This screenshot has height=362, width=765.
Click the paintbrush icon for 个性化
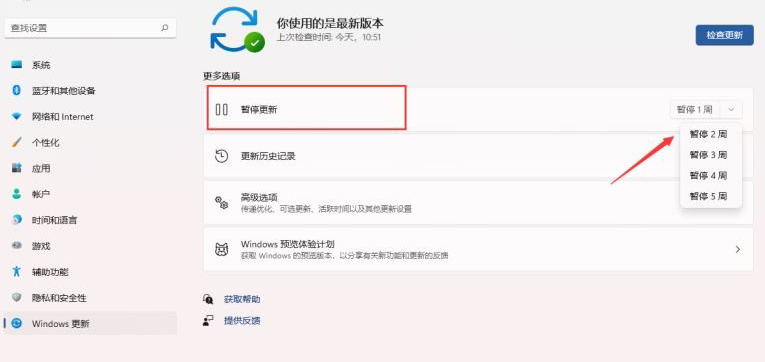point(17,142)
